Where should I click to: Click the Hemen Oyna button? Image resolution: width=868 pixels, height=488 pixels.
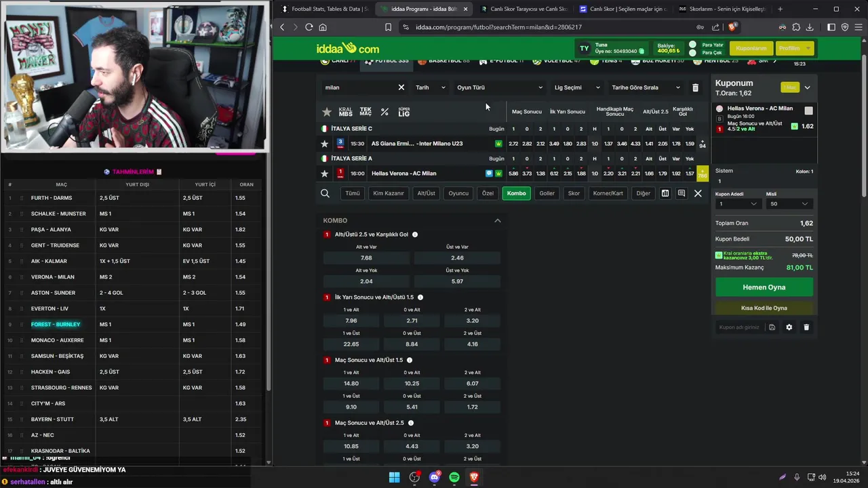pos(764,287)
